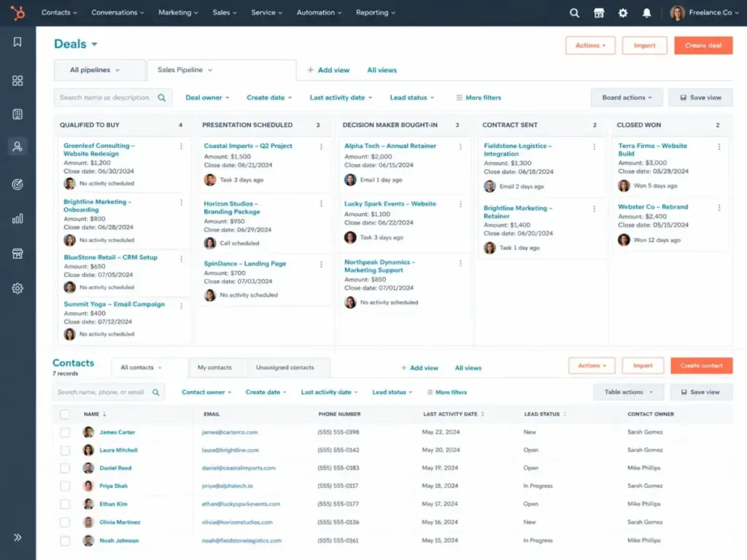
Task: Open the notifications bell
Action: pyautogui.click(x=646, y=13)
